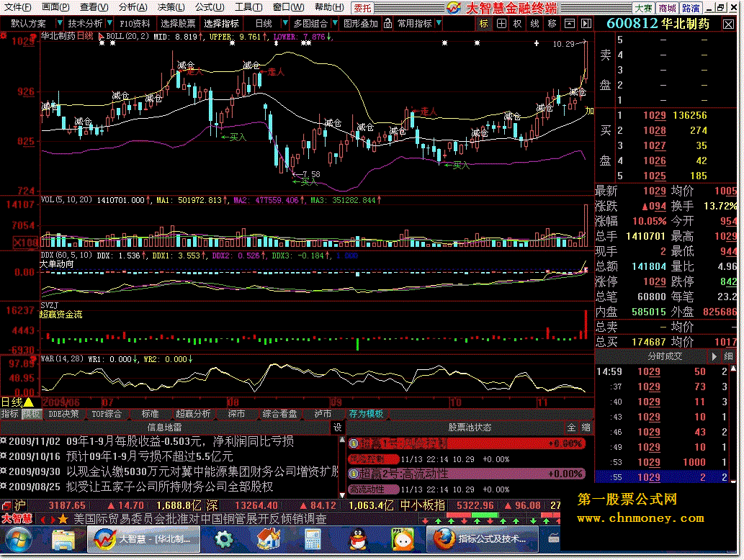Click the 全 button in 股票池状态
This screenshot has width=744, height=560.
pos(571,428)
